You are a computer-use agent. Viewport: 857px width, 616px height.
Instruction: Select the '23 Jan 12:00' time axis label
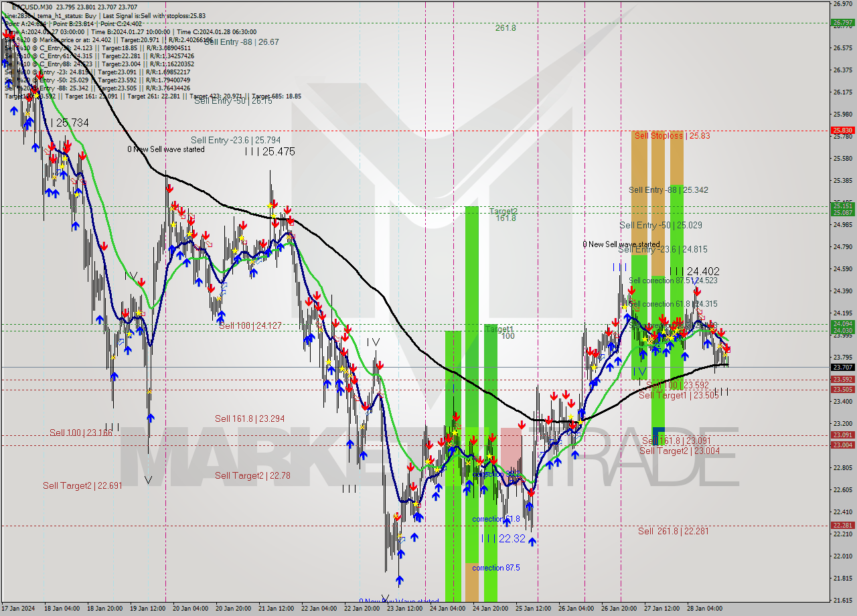click(404, 609)
